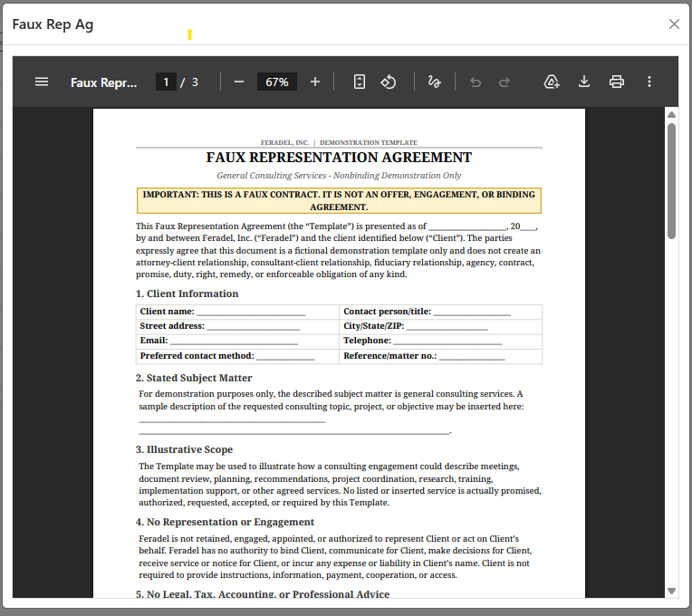The width and height of the screenshot is (692, 616).
Task: Click the '4. No Representation or Engagement' heading
Action: [x=225, y=522]
